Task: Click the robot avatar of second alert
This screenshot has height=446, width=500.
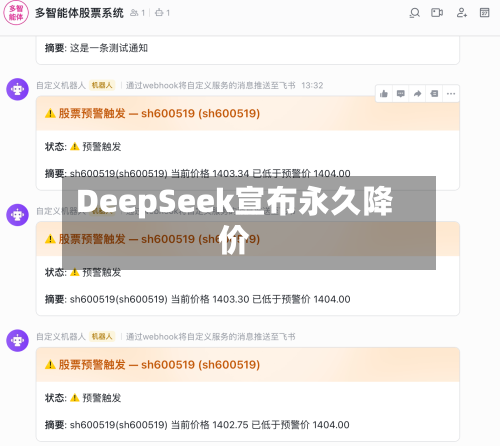Action: (17, 215)
